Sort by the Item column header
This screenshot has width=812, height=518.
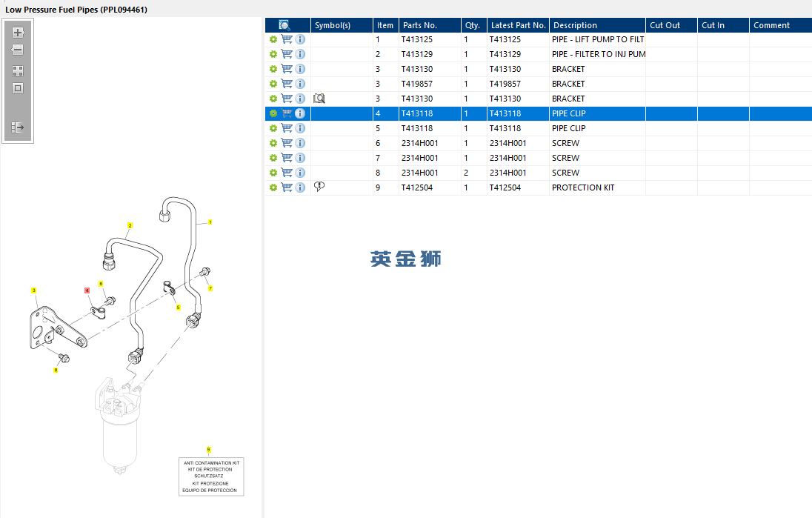[386, 25]
